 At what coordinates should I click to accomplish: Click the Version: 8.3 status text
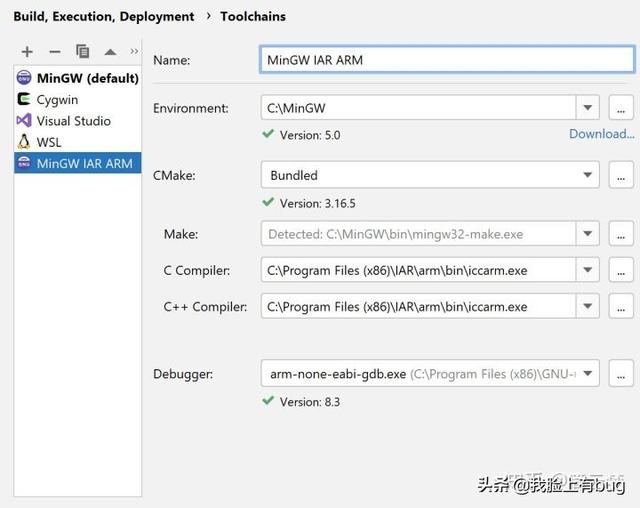(310, 402)
